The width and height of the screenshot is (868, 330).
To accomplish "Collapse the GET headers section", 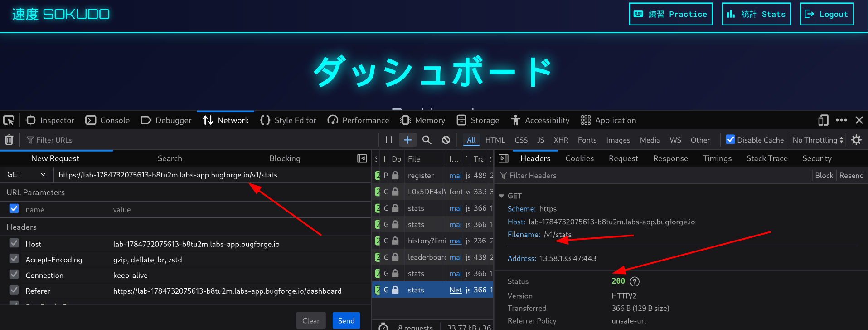I will pos(502,196).
